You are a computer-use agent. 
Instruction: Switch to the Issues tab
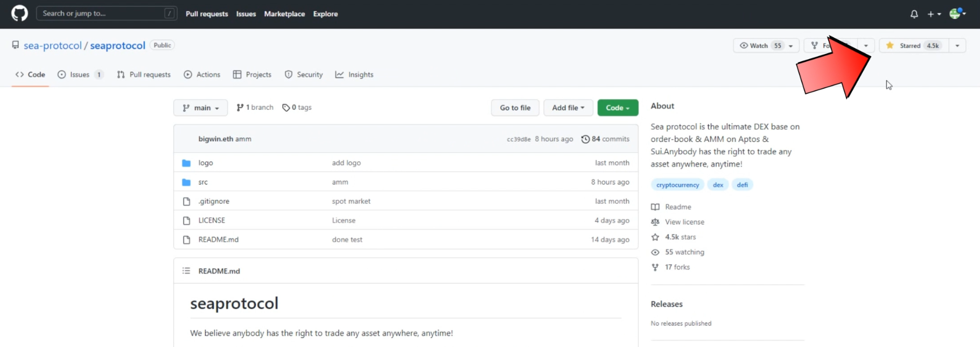(80, 75)
